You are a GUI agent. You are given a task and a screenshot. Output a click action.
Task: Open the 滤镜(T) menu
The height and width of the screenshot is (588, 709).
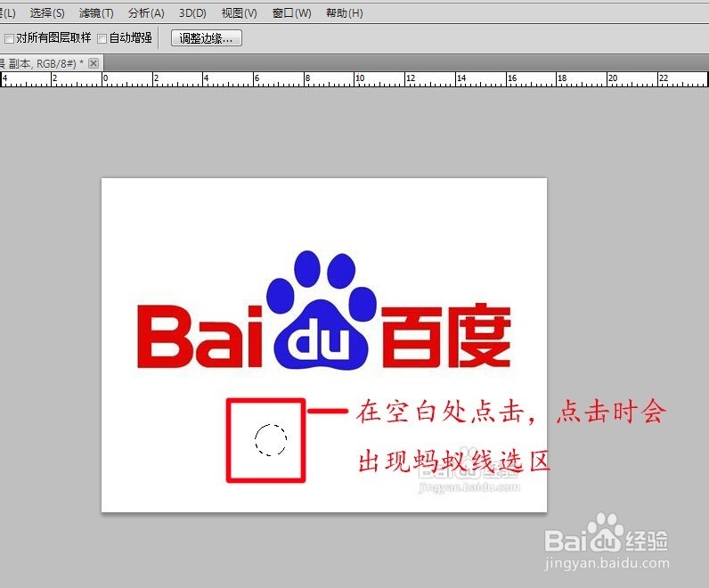coord(96,13)
